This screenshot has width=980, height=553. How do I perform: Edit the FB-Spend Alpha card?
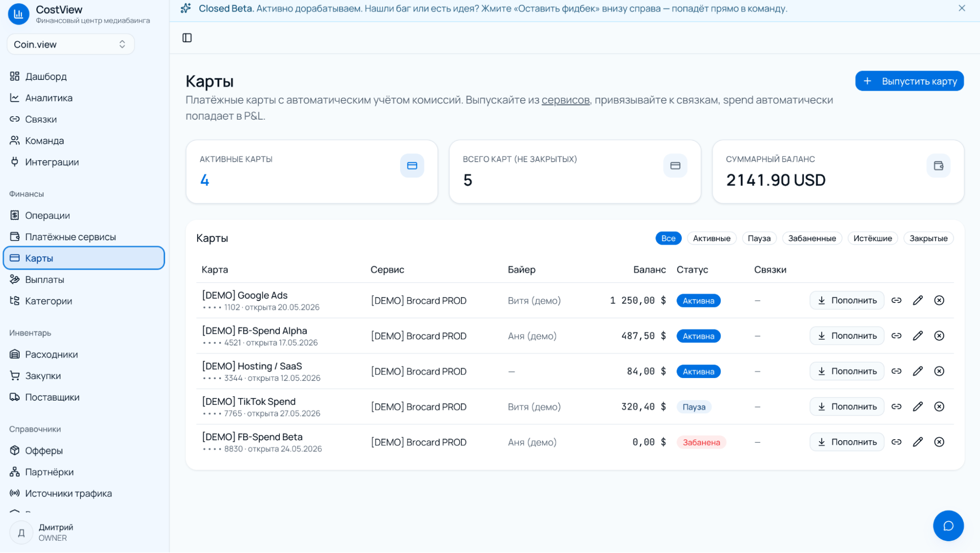click(x=918, y=336)
